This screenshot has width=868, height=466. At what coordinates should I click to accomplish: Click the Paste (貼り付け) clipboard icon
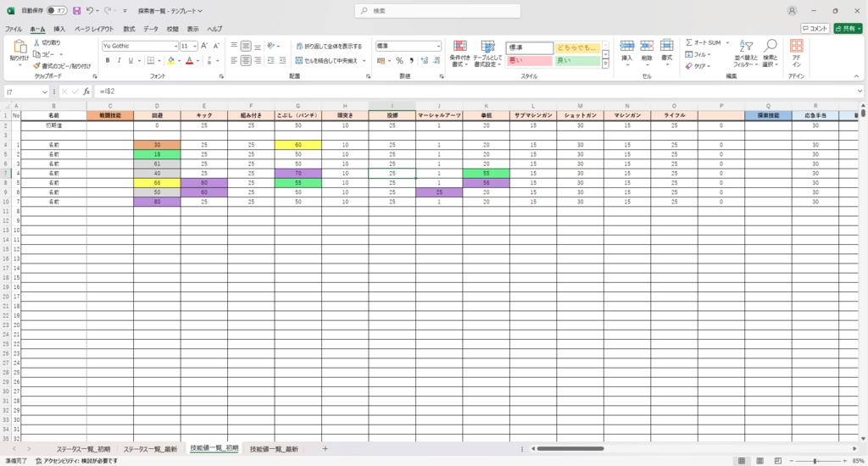[19, 47]
